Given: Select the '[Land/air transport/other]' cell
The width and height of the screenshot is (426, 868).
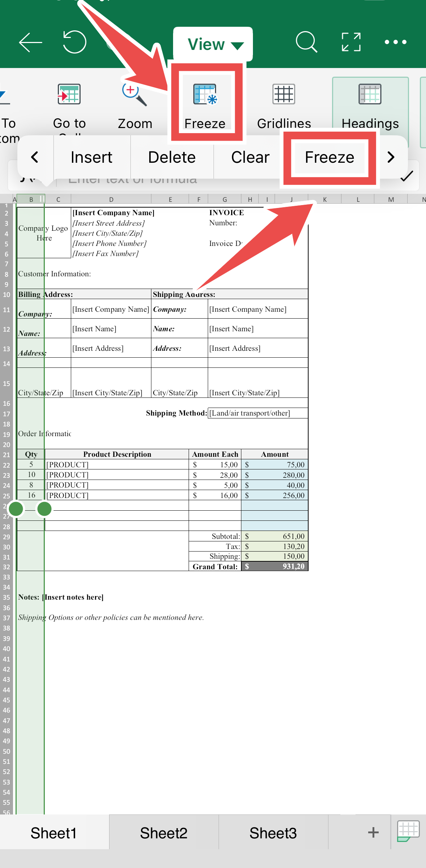Looking at the screenshot, I should click(258, 413).
